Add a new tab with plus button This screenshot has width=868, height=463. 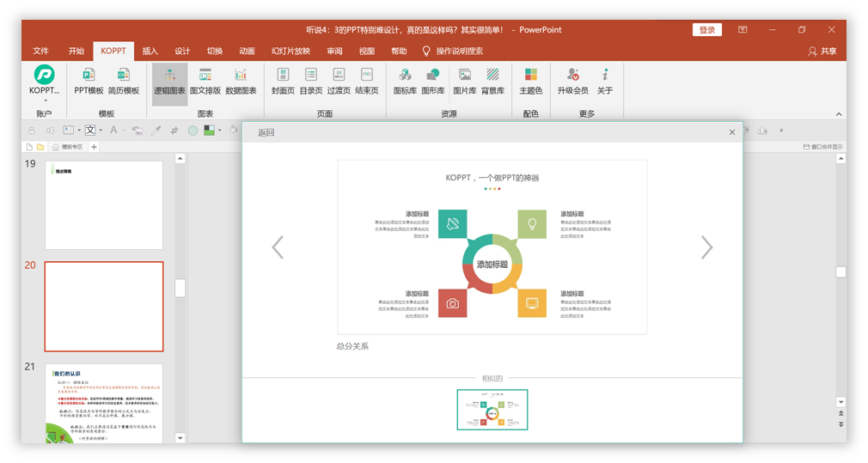point(95,147)
